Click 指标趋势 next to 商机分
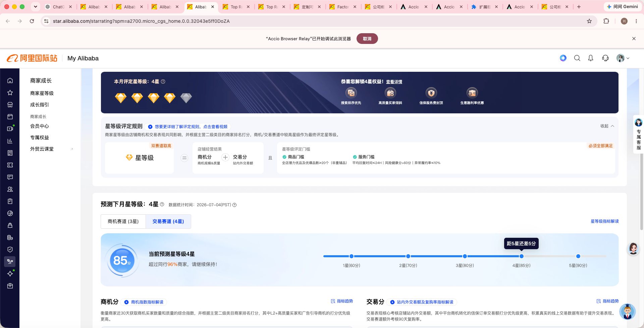 click(x=342, y=301)
